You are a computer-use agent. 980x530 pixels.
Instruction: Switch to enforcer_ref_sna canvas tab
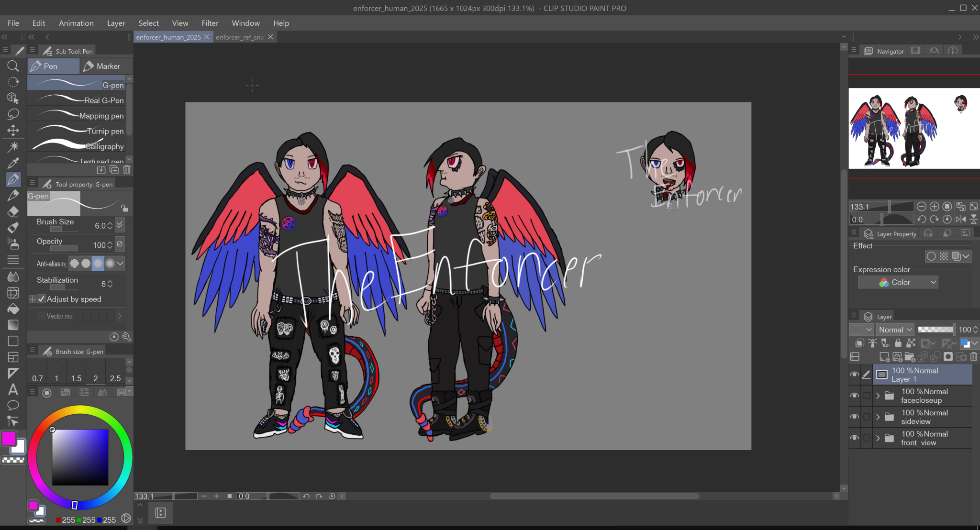click(x=239, y=37)
